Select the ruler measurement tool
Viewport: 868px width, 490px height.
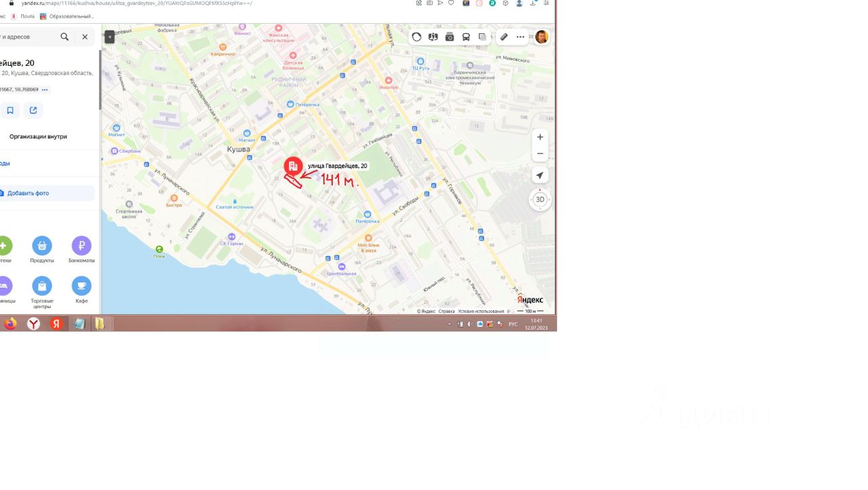click(x=504, y=37)
